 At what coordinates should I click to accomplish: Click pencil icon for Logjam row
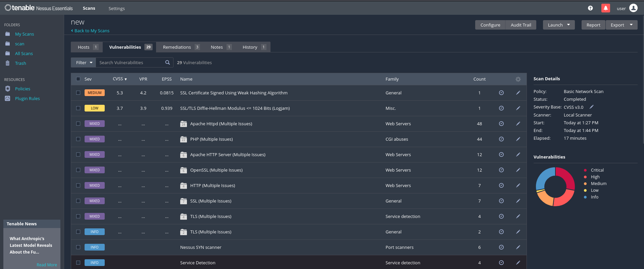(518, 108)
